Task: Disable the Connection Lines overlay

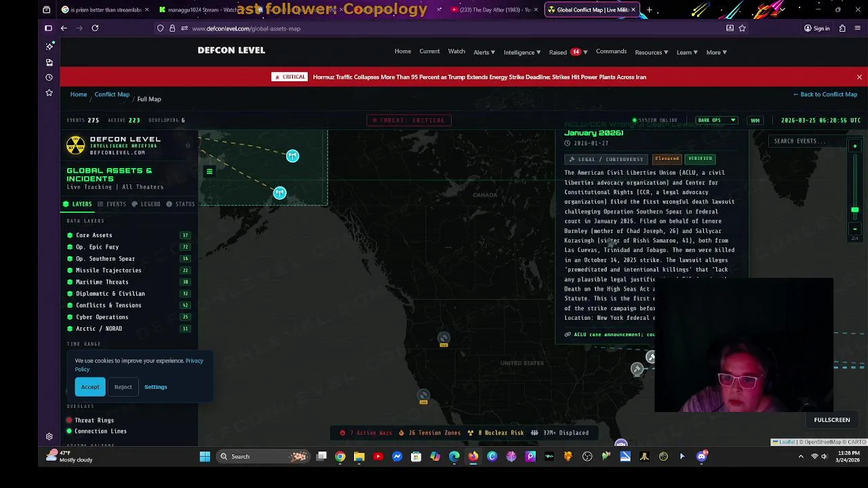Action: tap(96, 431)
